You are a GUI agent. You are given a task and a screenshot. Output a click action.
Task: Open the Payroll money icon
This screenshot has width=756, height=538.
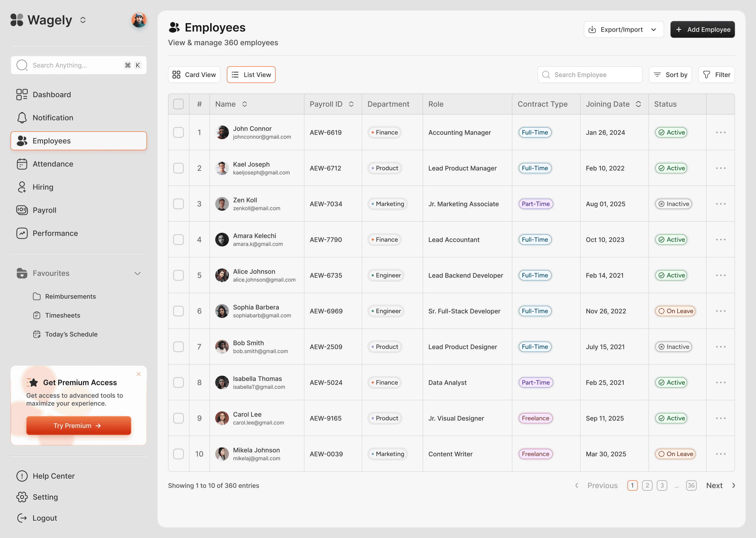22,210
